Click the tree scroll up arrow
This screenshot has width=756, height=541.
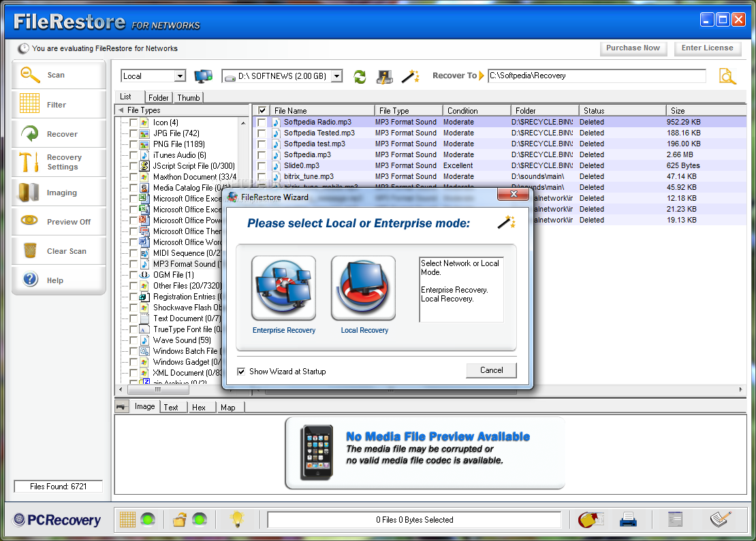(243, 123)
